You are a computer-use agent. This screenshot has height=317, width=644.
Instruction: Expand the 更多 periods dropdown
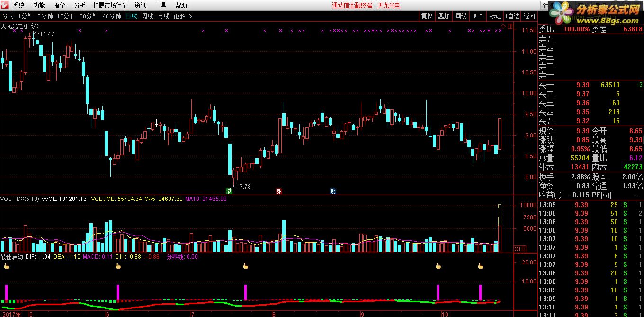pos(183,16)
